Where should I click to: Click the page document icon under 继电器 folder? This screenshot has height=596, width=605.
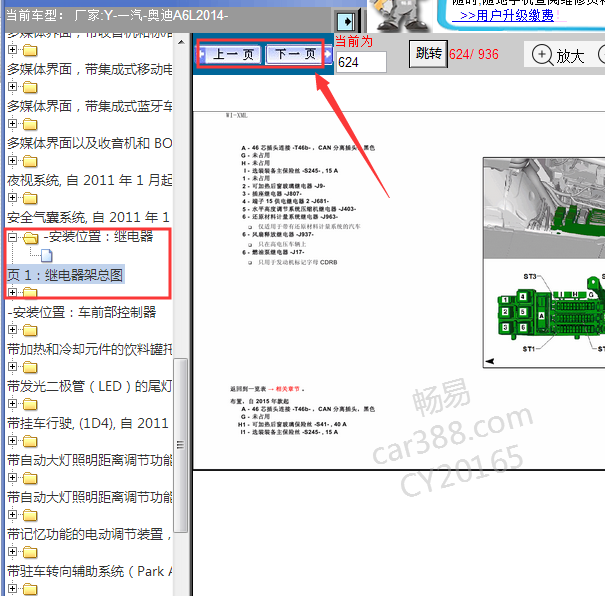(x=47, y=255)
